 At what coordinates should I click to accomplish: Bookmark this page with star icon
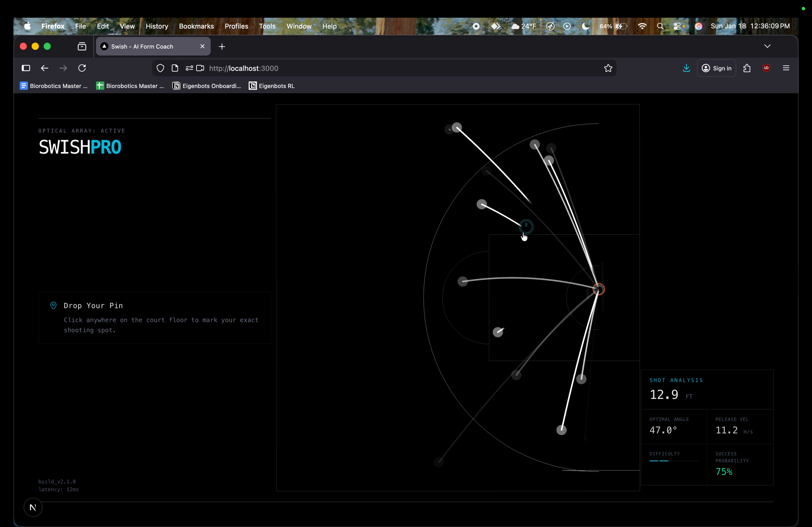pos(608,68)
